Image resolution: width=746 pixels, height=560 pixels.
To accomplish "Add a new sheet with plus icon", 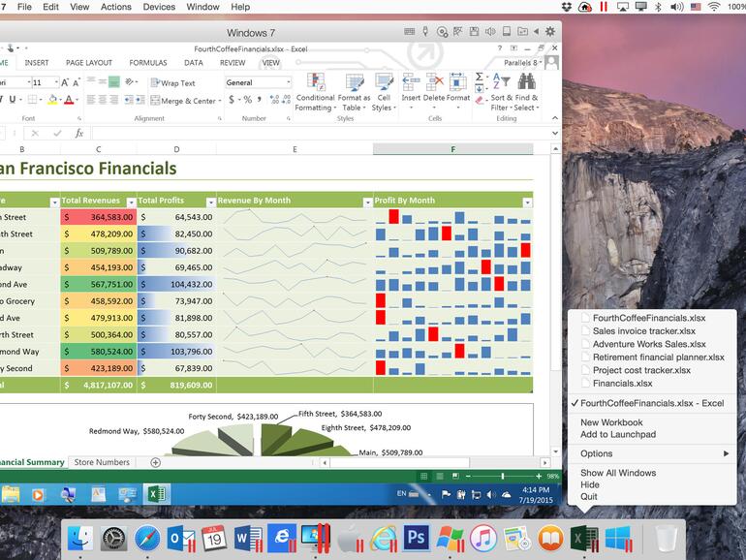I will 155,462.
